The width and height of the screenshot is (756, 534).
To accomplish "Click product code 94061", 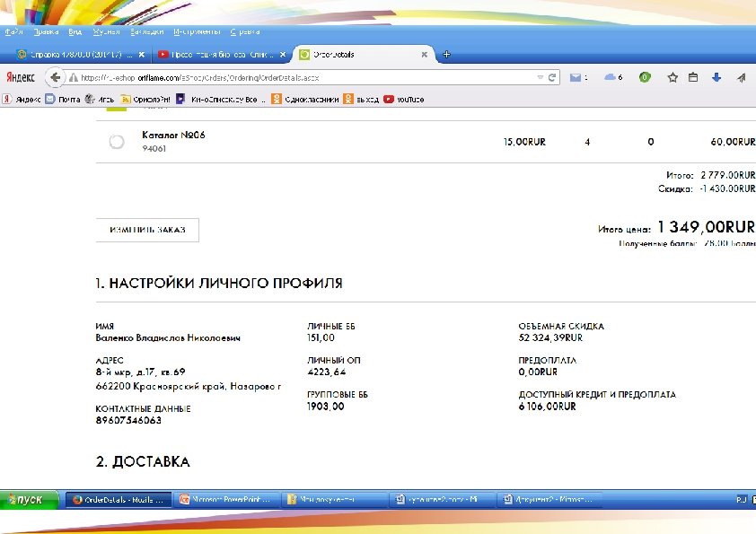I will click(x=154, y=148).
